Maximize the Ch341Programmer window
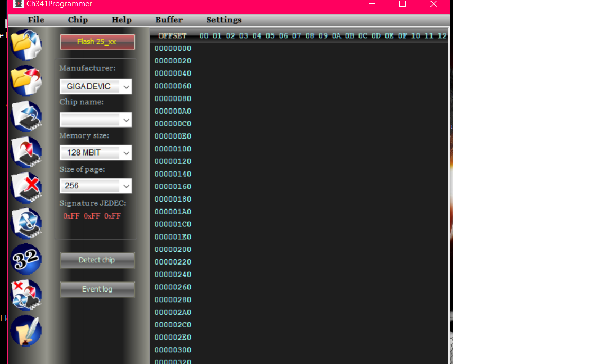 point(402,4)
